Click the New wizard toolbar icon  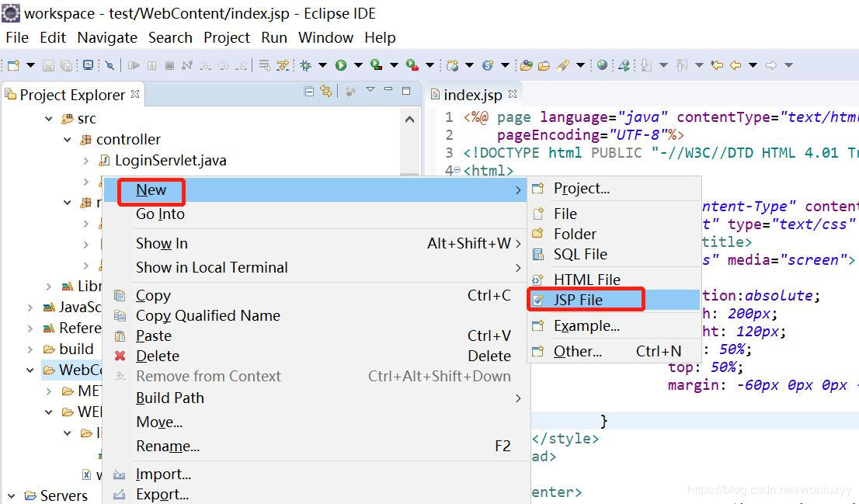pos(14,65)
